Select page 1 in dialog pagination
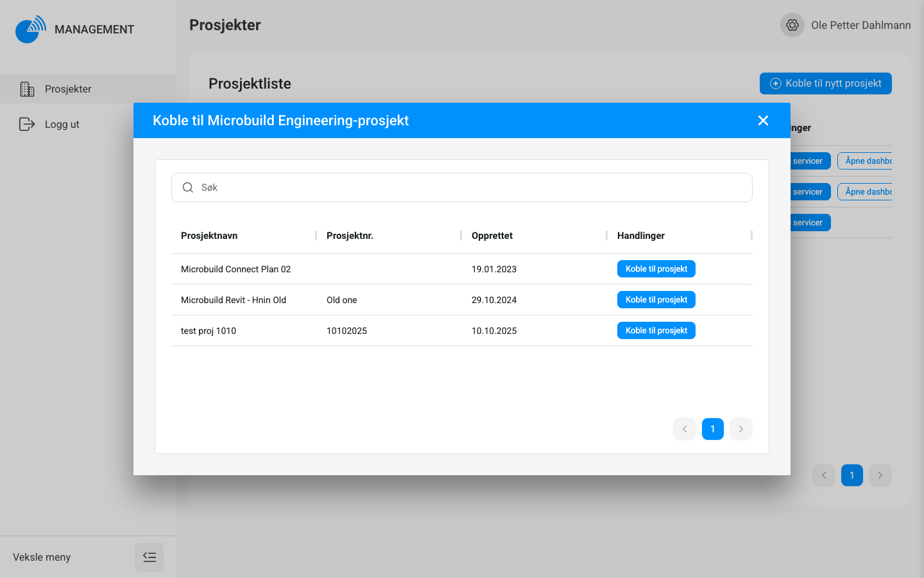This screenshot has height=578, width=924. [713, 429]
